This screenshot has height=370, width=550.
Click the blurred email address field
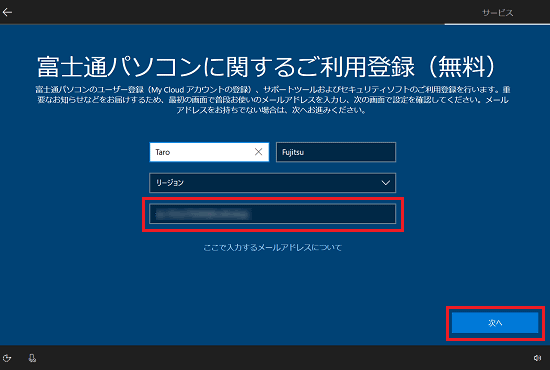(x=273, y=214)
